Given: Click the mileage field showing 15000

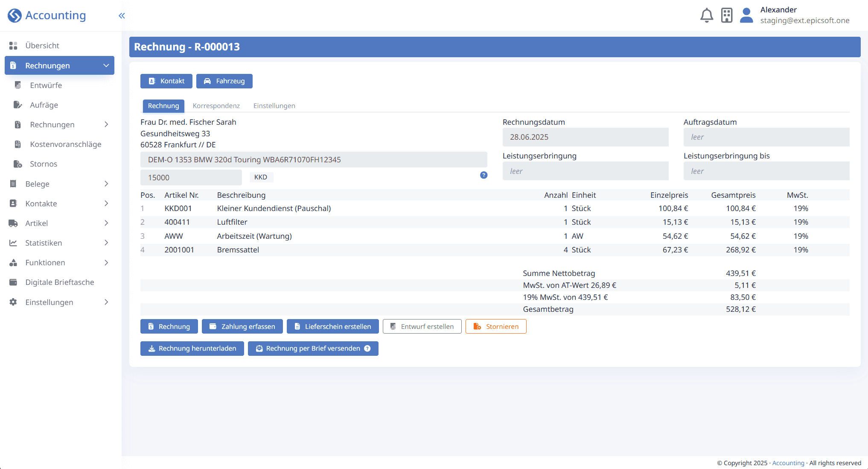Looking at the screenshot, I should pyautogui.click(x=191, y=178).
